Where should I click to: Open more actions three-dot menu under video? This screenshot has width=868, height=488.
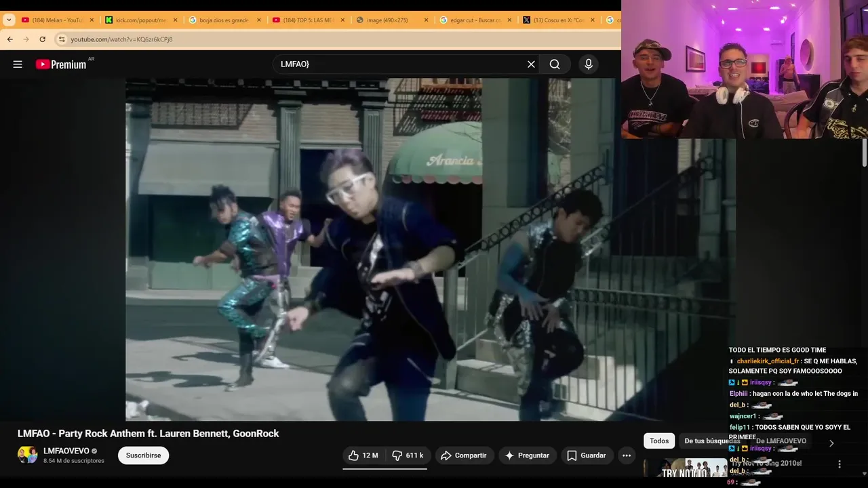[627, 455]
